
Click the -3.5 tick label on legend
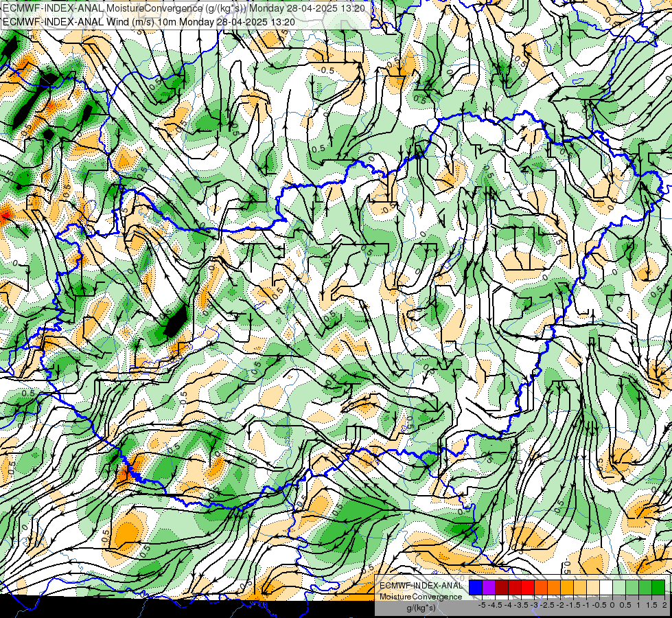click(521, 605)
